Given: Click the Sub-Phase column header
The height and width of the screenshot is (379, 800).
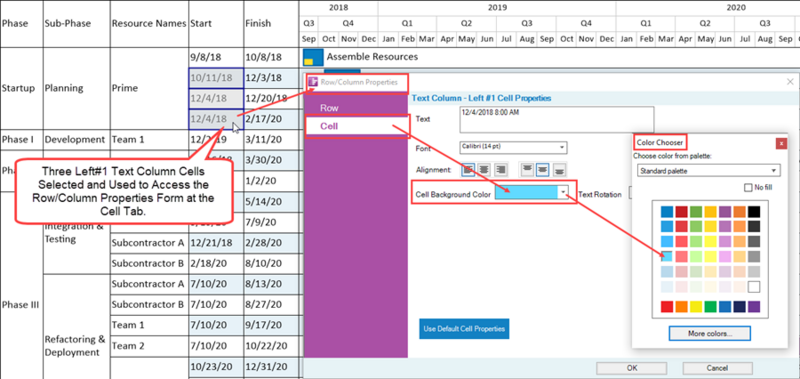Looking at the screenshot, I should click(x=77, y=23).
